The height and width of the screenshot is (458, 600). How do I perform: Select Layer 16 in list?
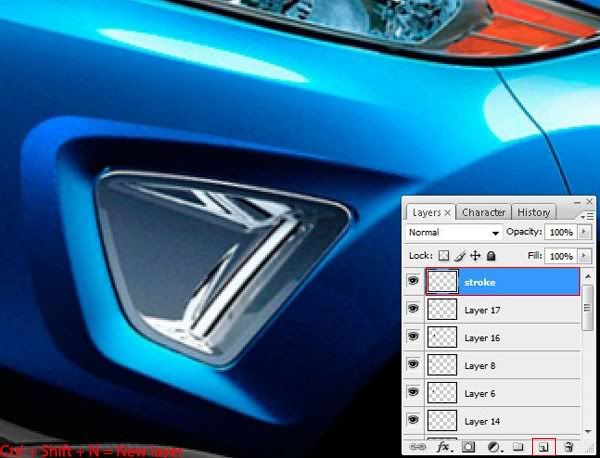click(503, 338)
